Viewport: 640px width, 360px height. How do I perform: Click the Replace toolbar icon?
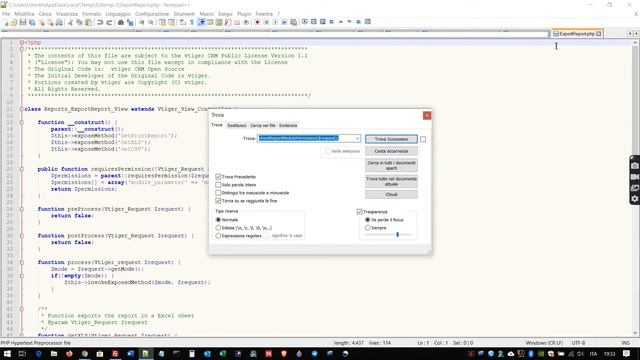click(130, 22)
